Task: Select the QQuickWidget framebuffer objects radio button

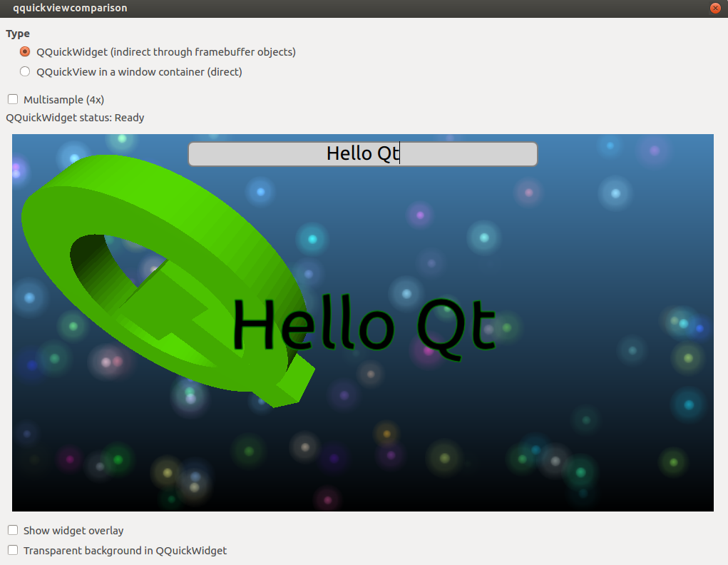Action: pos(25,52)
